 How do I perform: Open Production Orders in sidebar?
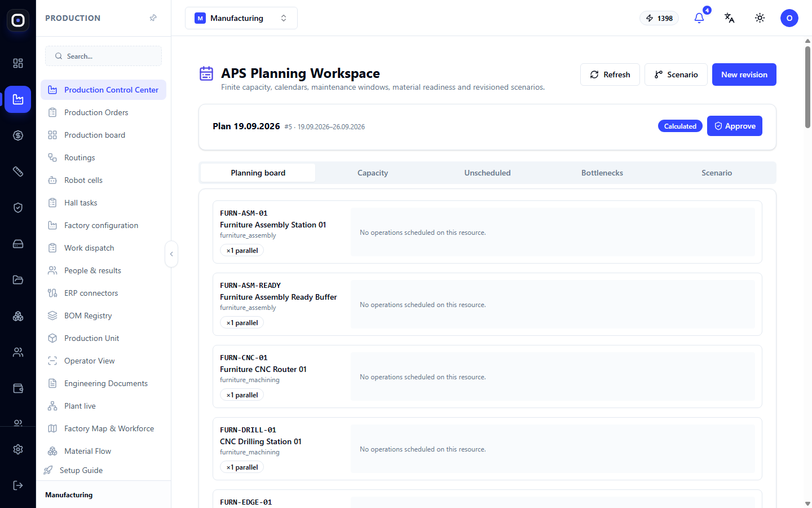coord(103,112)
